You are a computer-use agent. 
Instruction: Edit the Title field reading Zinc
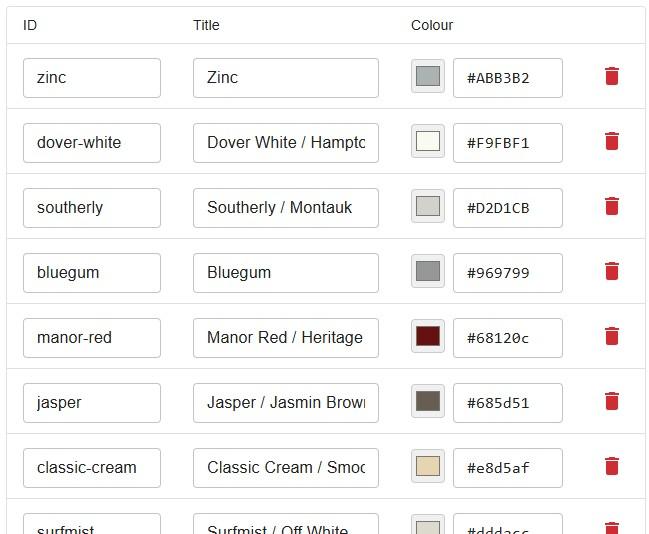coord(286,78)
